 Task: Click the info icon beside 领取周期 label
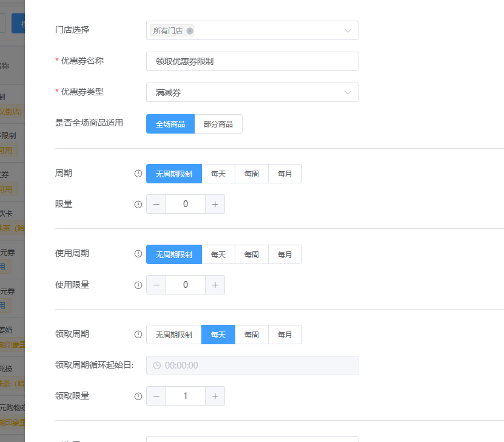point(138,334)
